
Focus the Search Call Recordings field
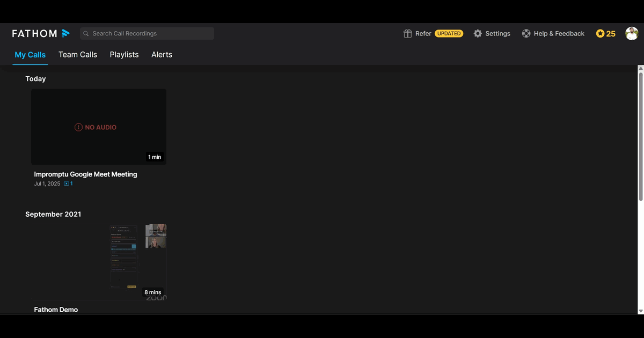click(147, 33)
